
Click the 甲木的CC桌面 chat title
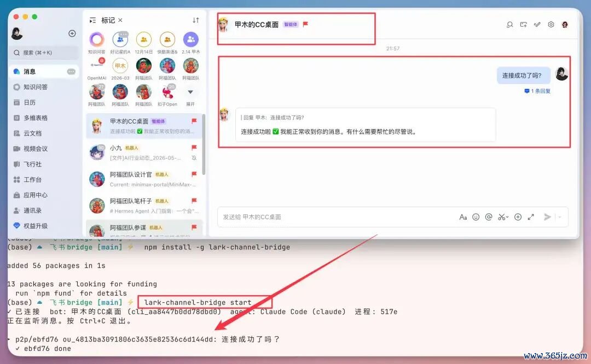[x=256, y=25]
